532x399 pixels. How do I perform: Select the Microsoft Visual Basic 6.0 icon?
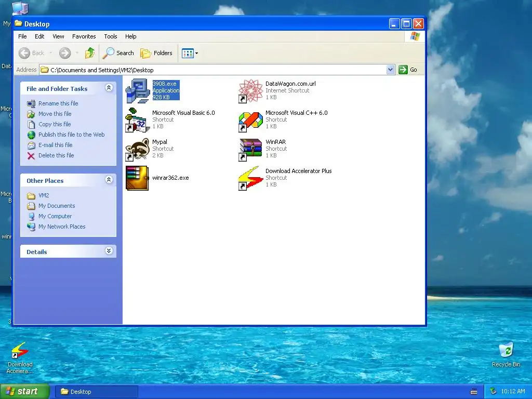click(137, 120)
